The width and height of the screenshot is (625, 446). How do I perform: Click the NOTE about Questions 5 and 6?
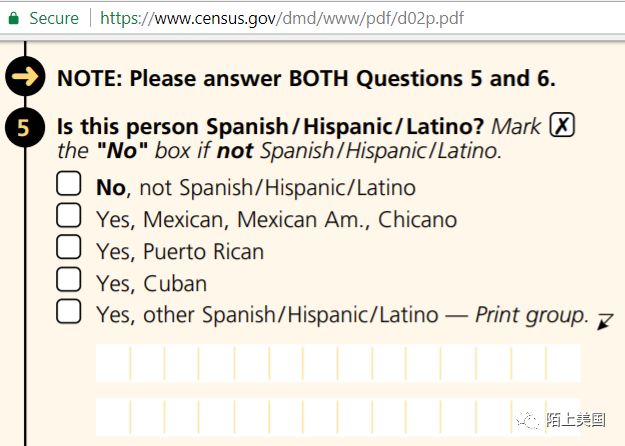(x=306, y=78)
